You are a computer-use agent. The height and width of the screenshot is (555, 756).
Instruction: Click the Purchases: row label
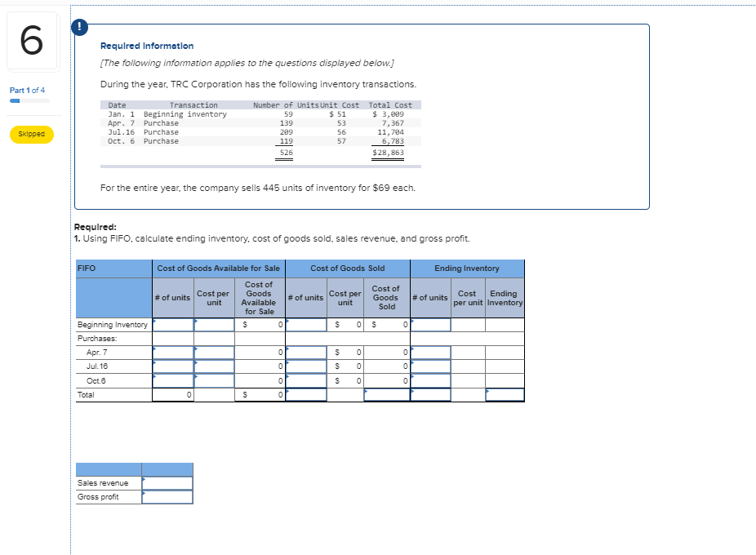97,339
